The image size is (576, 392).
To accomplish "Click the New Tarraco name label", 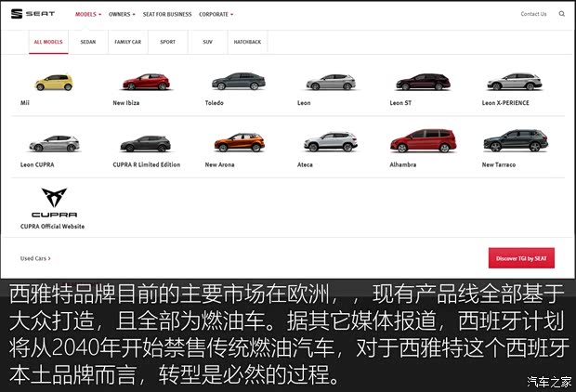I will coord(499,164).
